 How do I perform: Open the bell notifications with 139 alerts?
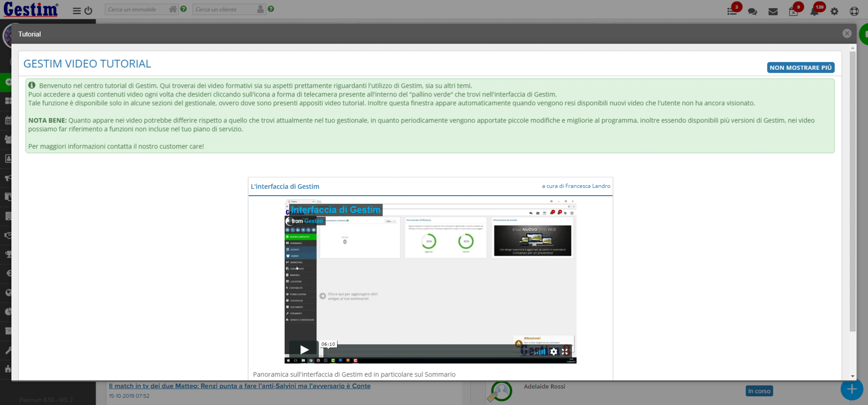(814, 11)
